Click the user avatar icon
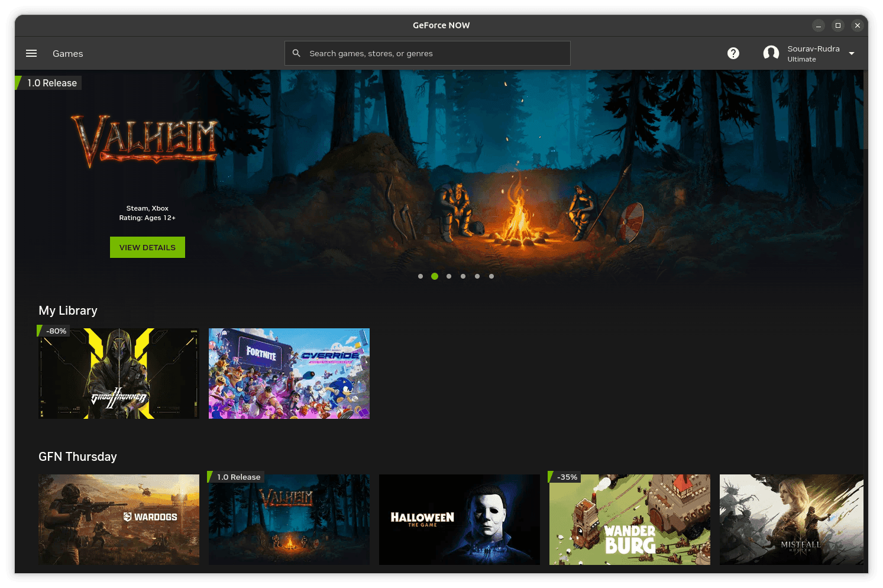 tap(771, 53)
